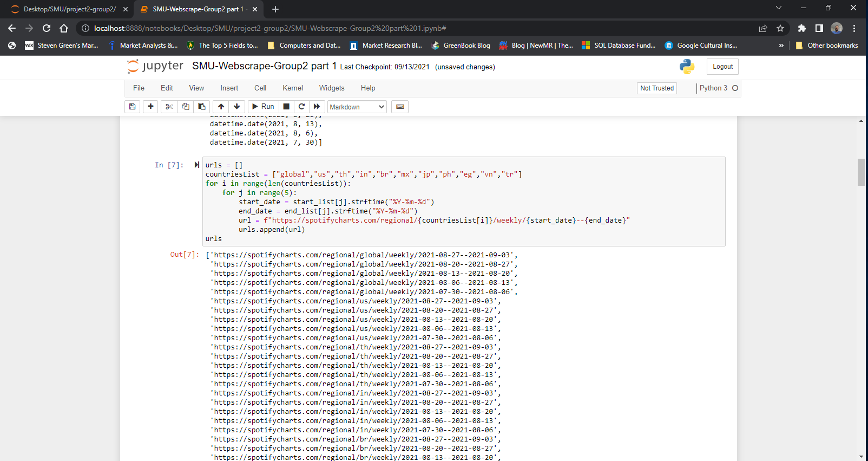Open the browser Extensions puzzle icon
The width and height of the screenshot is (868, 461).
click(802, 28)
